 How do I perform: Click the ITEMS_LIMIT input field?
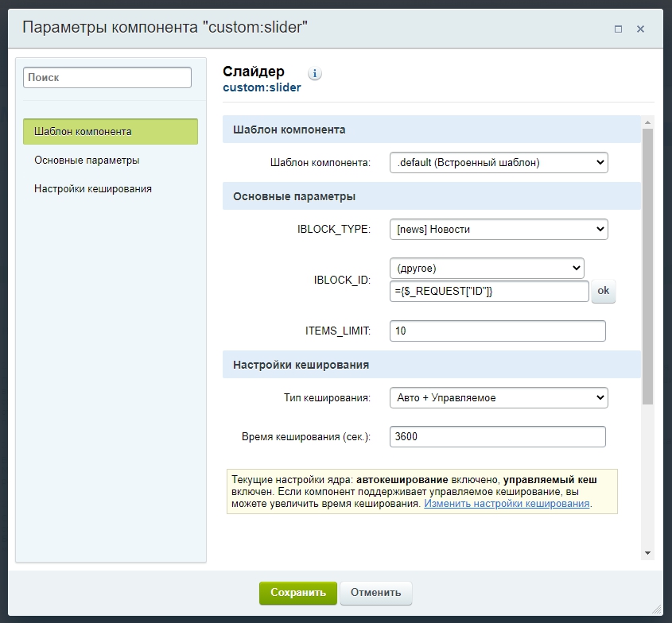pyautogui.click(x=497, y=331)
